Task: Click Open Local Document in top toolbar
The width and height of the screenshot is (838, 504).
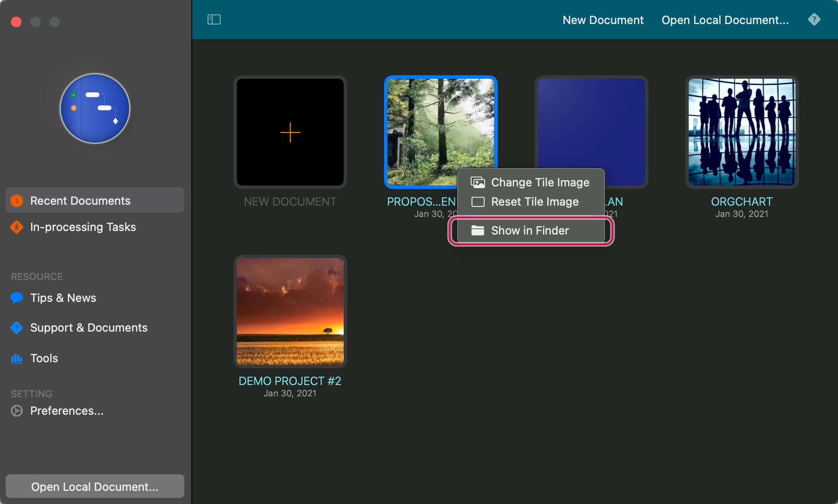Action: click(725, 20)
